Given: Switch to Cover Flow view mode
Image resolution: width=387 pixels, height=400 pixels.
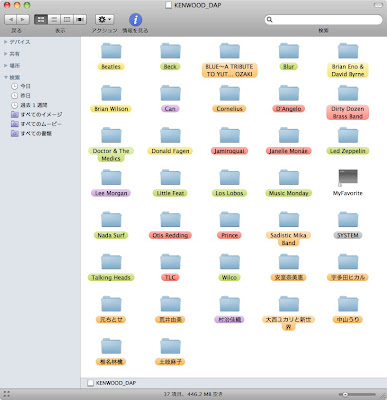Looking at the screenshot, I should (80, 20).
